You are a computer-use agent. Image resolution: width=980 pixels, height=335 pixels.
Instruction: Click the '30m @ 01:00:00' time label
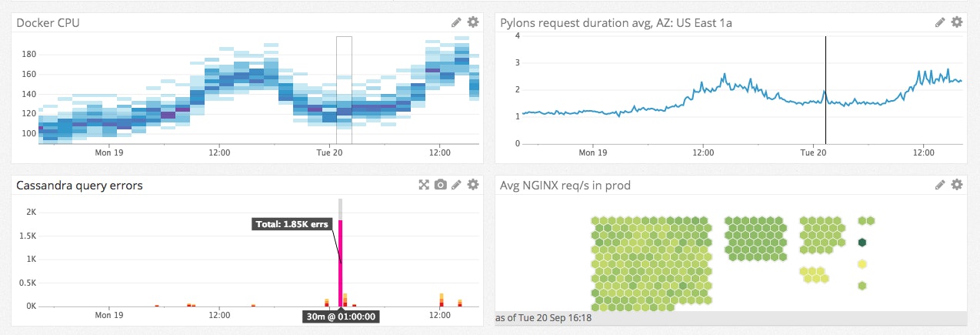point(341,317)
